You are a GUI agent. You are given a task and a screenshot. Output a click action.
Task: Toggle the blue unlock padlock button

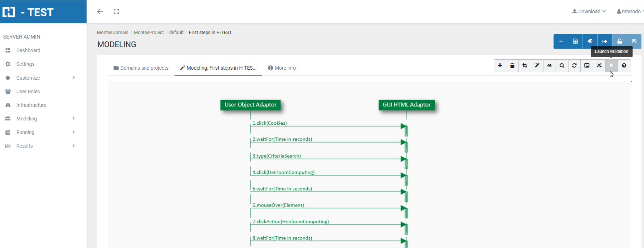coord(619,41)
